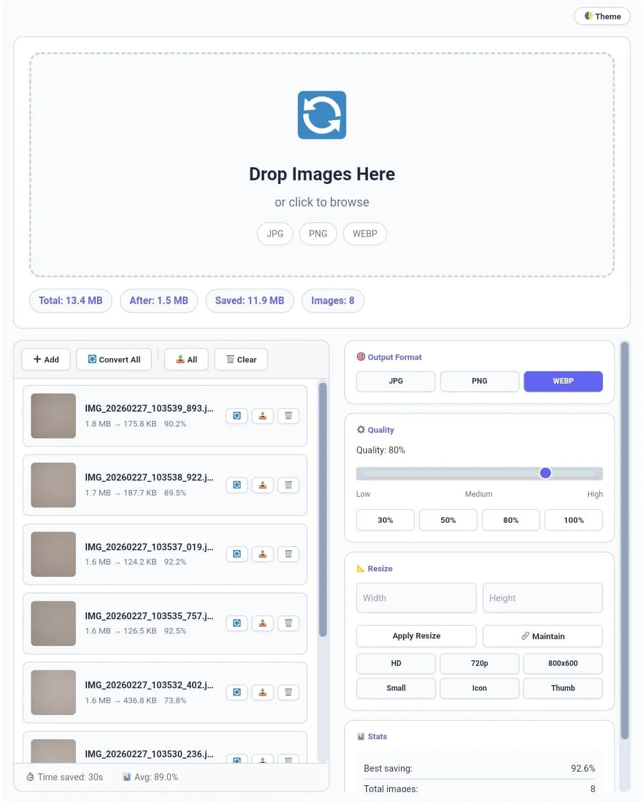Remove IMG_20260227_103539_893 via its trash icon

(288, 416)
